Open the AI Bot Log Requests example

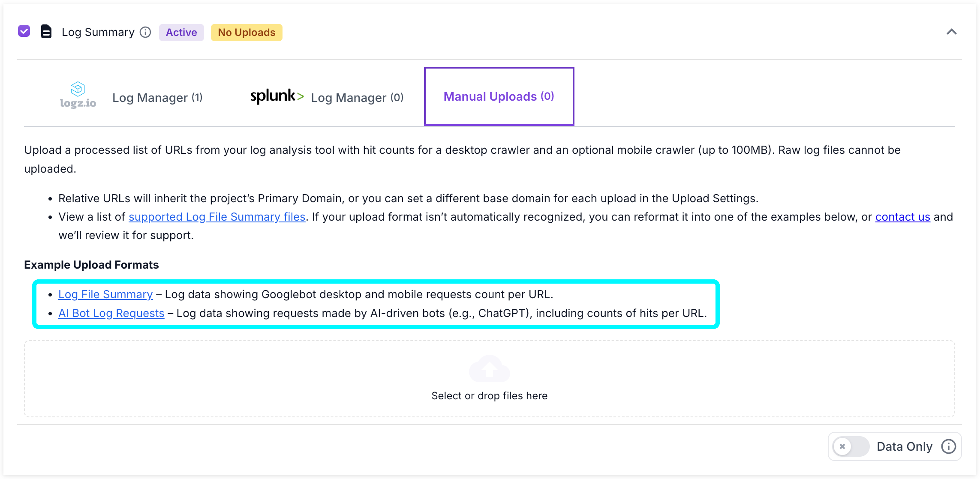(x=111, y=313)
